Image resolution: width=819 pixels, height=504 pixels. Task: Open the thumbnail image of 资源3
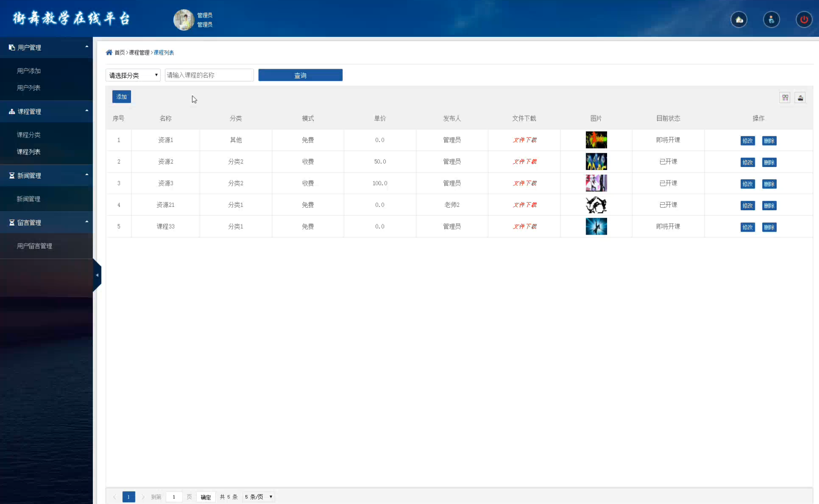pyautogui.click(x=596, y=183)
